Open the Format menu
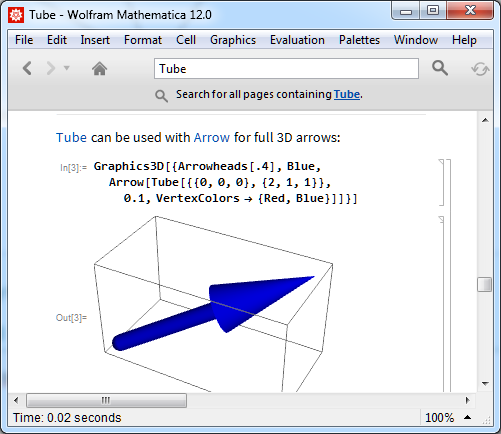Image resolution: width=501 pixels, height=434 pixels. [143, 40]
